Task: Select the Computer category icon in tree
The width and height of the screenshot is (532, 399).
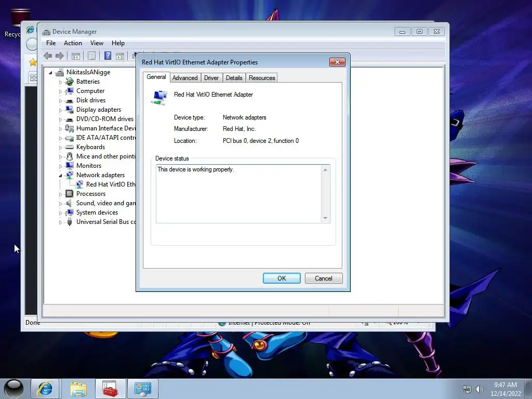Action: 69,91
